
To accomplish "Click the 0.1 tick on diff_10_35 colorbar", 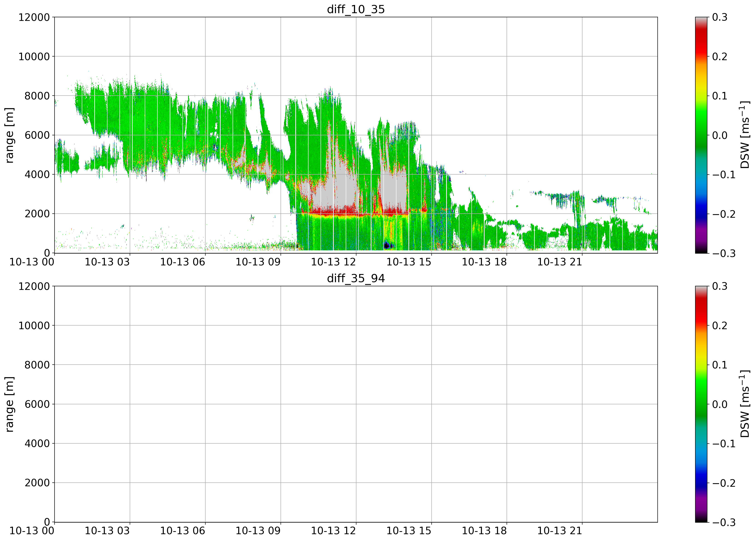I will tap(720, 96).
